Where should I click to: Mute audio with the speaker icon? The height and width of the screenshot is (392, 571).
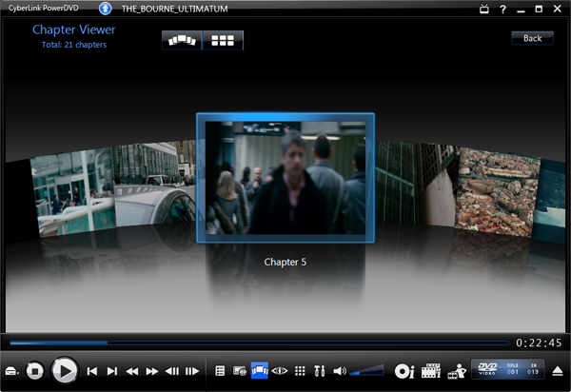[x=340, y=371]
